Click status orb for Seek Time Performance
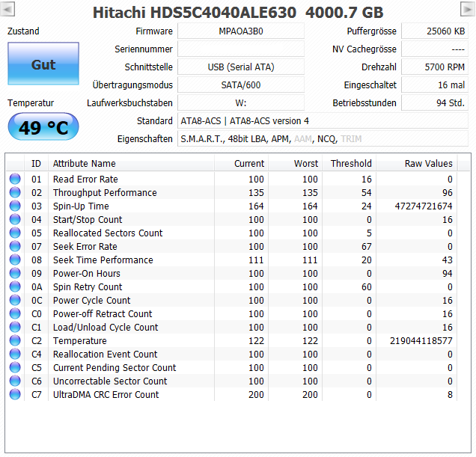 click(15, 260)
